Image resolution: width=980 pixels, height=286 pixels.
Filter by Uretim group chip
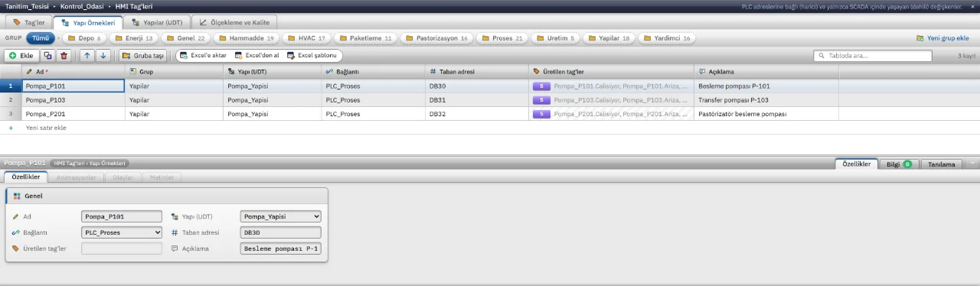pos(555,37)
